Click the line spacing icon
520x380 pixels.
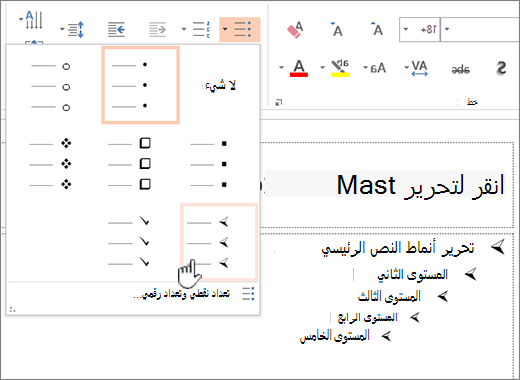pyautogui.click(x=76, y=29)
